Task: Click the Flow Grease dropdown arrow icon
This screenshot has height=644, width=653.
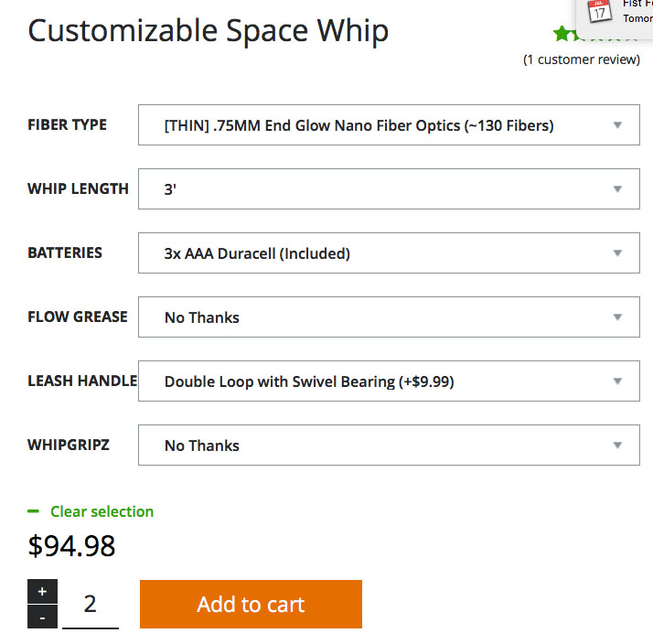Action: click(617, 317)
